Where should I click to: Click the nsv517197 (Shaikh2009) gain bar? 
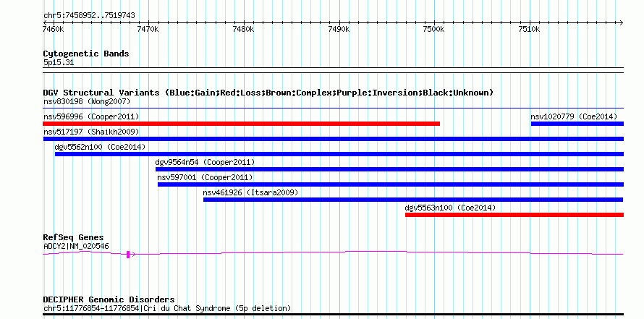pos(334,139)
